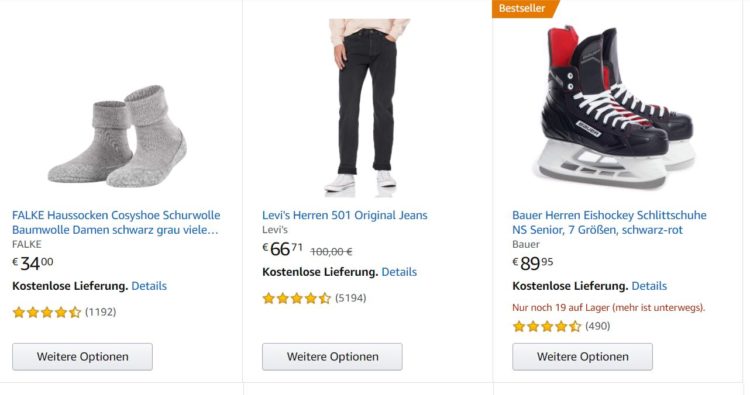Click Weitere Optionen under Levi's jeans
Image resolution: width=750 pixels, height=395 pixels.
pos(332,357)
